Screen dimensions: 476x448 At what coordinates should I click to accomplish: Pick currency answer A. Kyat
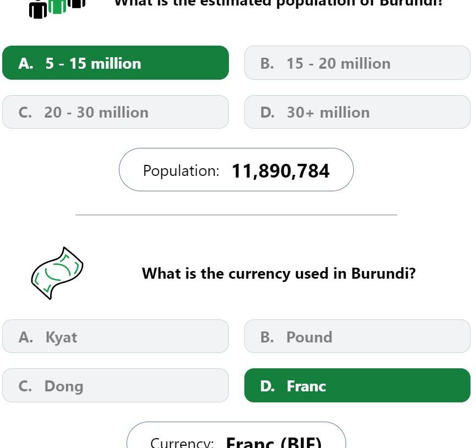pyautogui.click(x=116, y=336)
